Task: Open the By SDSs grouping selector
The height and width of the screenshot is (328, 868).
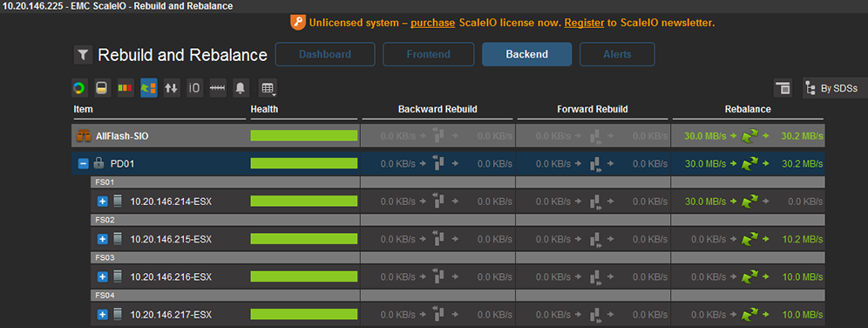Action: 835,87
